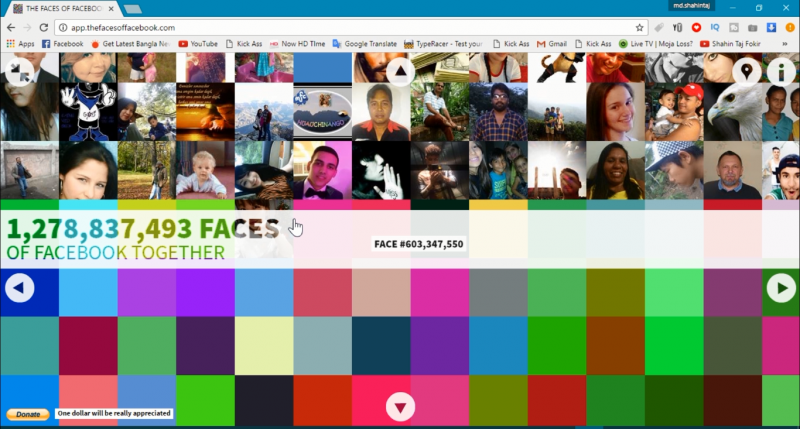Open the Facebook bookmark
The width and height of the screenshot is (800, 429).
62,44
